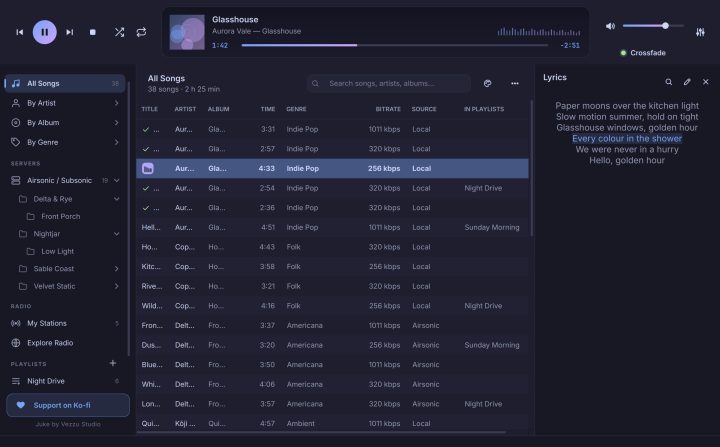Click the song list vertical scrollbar
Image resolution: width=720 pixels, height=447 pixels.
[x=532, y=168]
